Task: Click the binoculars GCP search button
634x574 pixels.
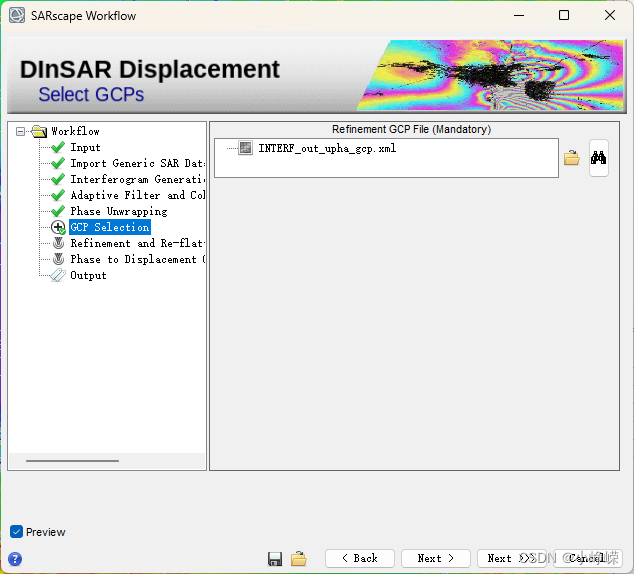Action: coord(598,158)
